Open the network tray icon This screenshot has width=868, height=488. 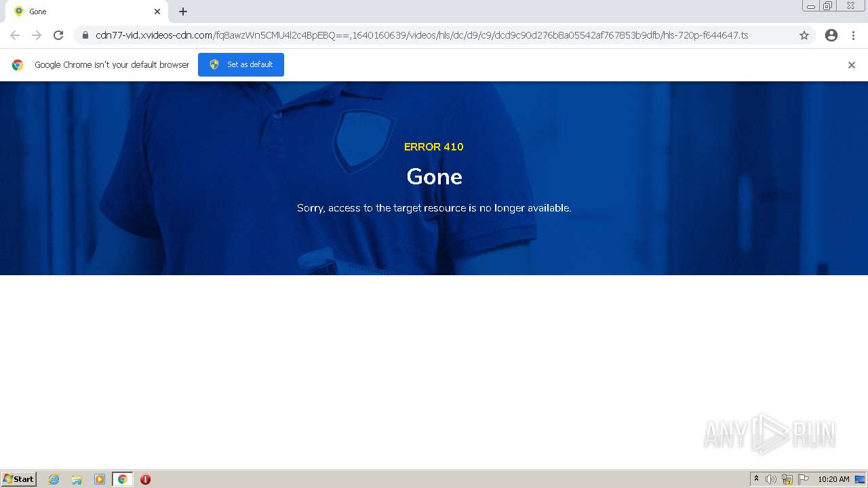(787, 479)
